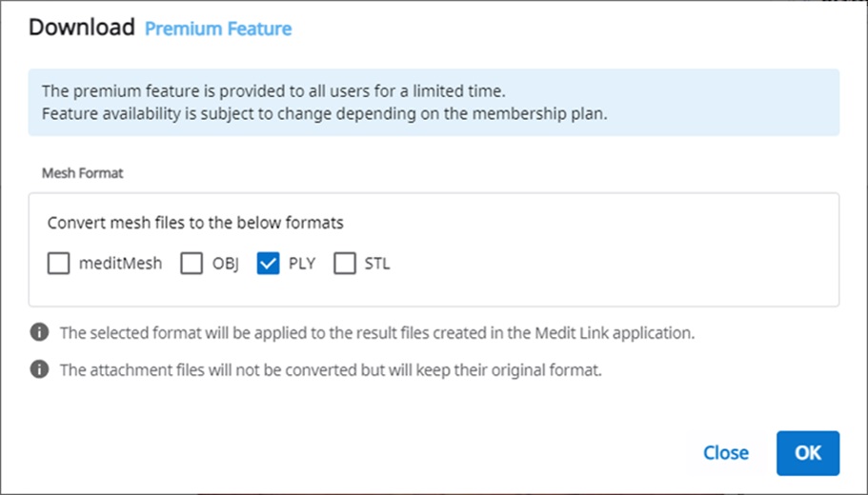The image size is (868, 495).
Task: Tick the OBJ format checkbox
Action: (x=192, y=264)
